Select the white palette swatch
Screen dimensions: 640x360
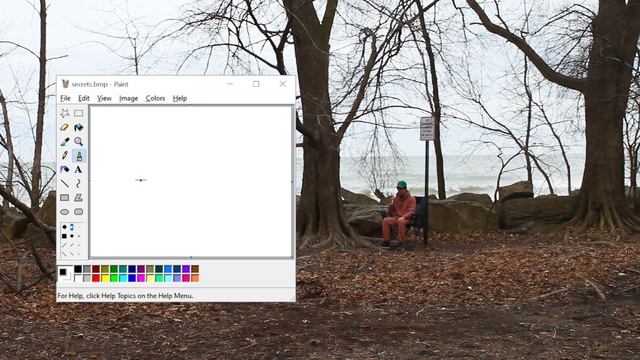point(78,278)
